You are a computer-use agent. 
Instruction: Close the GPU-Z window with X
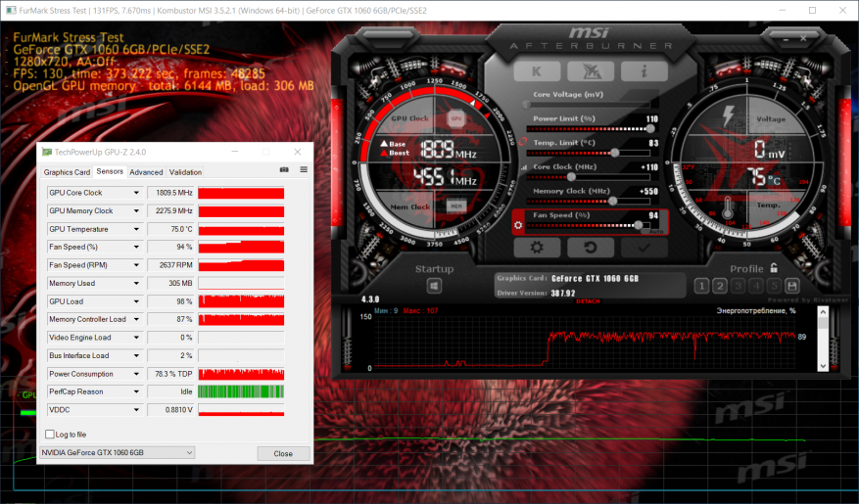point(298,152)
